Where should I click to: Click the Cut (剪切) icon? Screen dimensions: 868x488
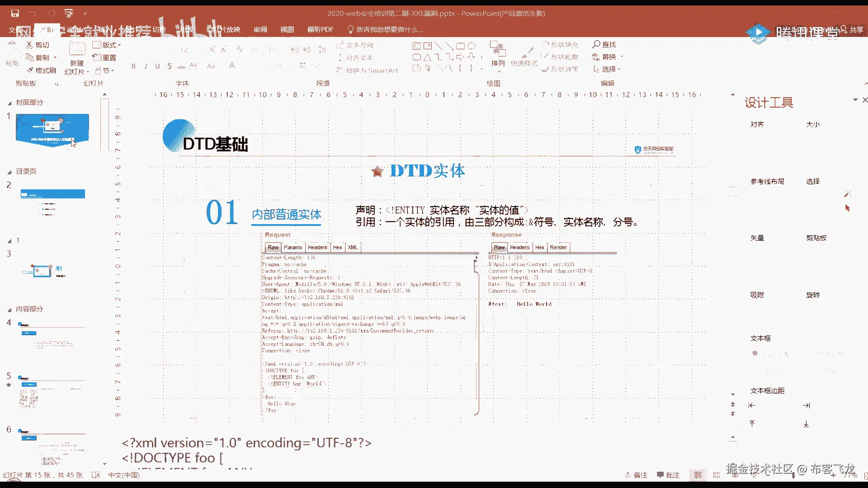click(x=30, y=45)
